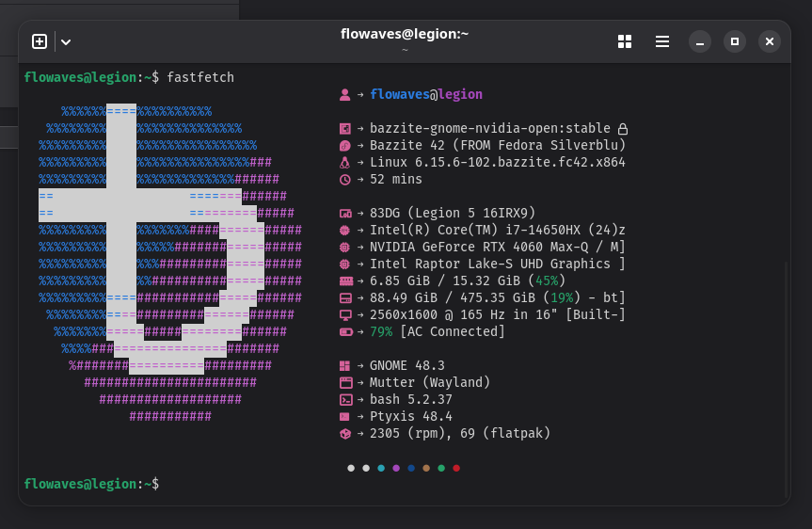Click the Bazzite ASCII art logo
Viewport: 812px width, 529px height.
pos(170,264)
